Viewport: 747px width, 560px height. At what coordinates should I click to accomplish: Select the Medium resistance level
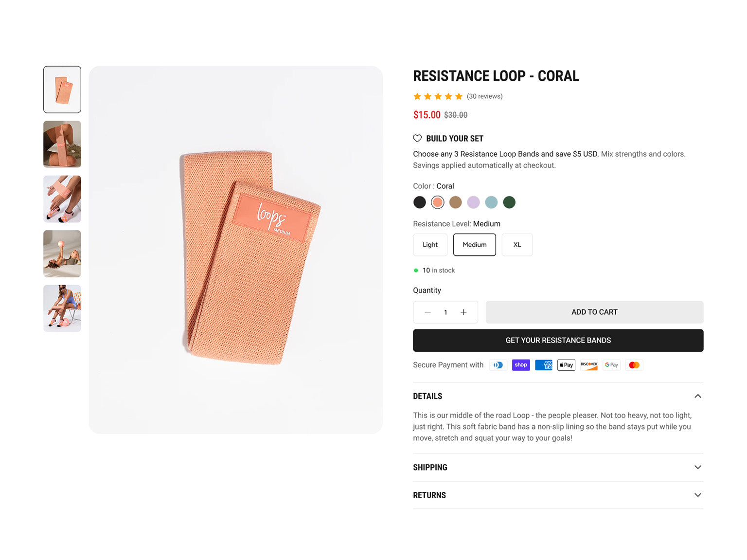[474, 245]
